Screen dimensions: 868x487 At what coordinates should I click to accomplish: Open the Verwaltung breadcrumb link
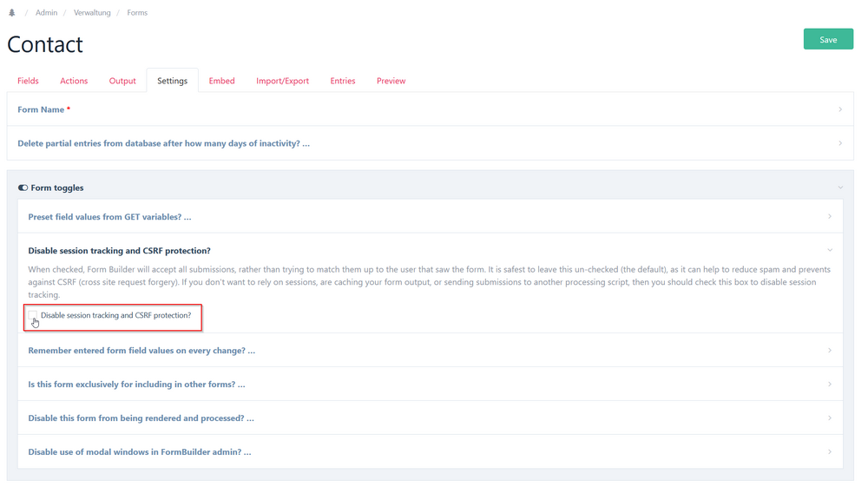pyautogui.click(x=92, y=13)
